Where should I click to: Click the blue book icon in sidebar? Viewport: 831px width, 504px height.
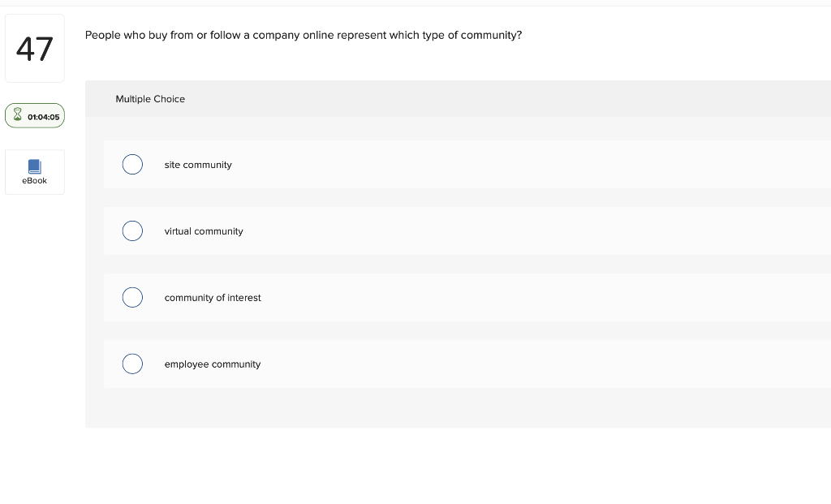point(34,166)
